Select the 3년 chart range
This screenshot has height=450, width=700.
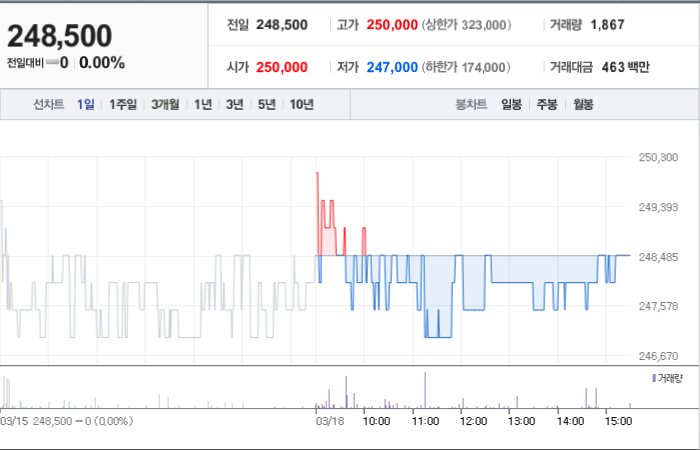pos(235,104)
